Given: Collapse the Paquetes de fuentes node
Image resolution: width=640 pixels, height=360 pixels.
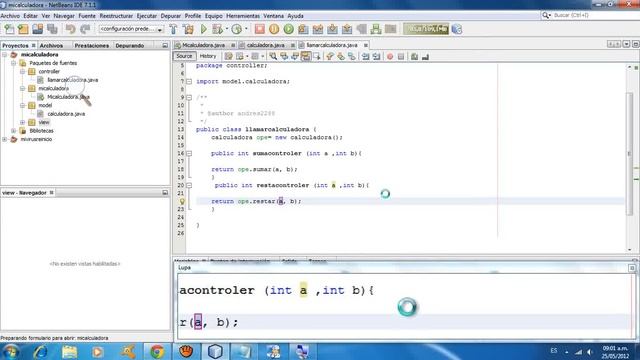Looking at the screenshot, I should 13,63.
